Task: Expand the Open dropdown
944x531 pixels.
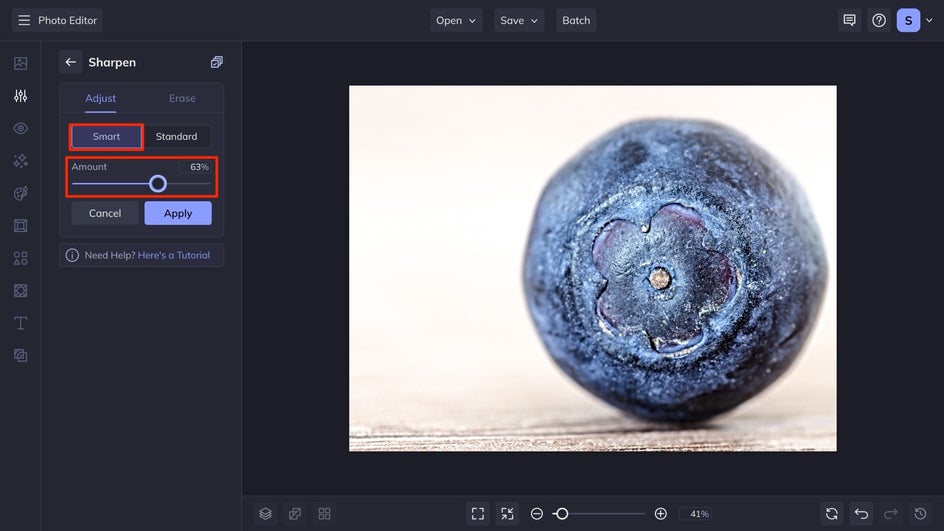Action: click(x=456, y=20)
